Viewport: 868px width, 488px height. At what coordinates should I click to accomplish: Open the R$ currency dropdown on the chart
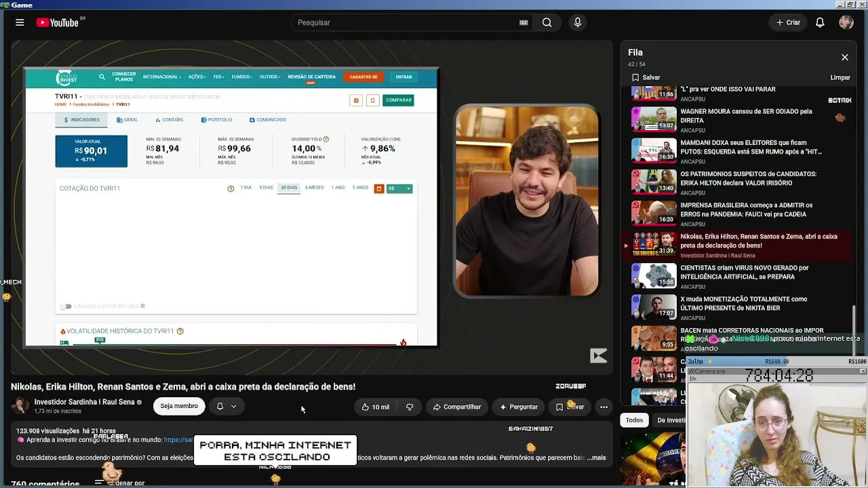399,188
